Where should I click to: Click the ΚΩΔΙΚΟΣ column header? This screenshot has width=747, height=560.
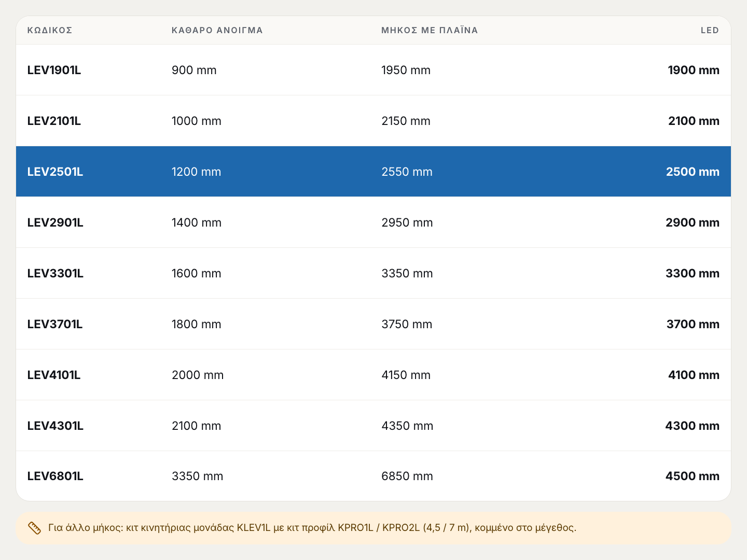tap(50, 30)
